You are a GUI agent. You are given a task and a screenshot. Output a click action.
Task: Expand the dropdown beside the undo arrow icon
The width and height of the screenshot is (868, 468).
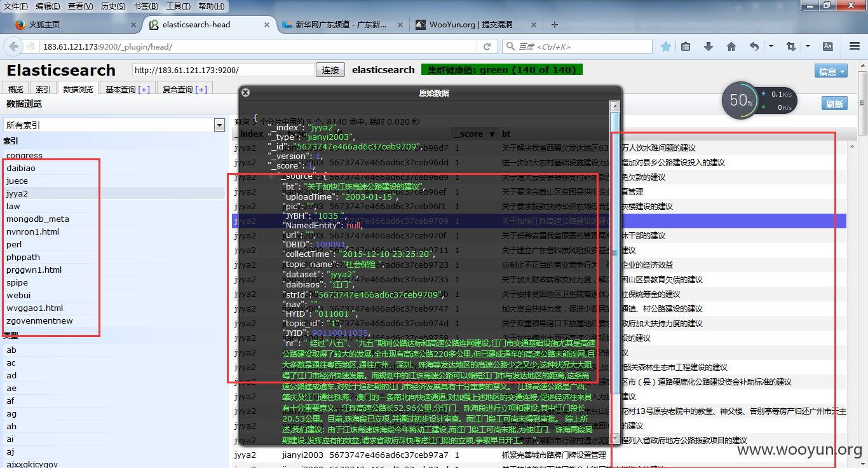771,46
